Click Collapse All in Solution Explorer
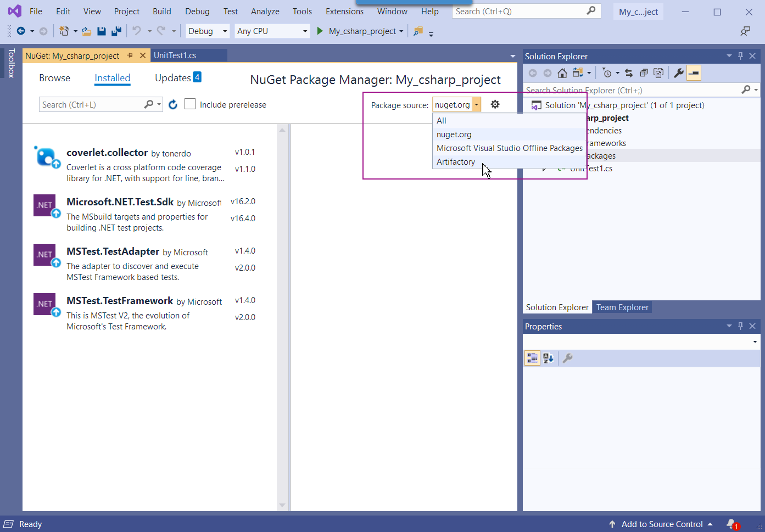Viewport: 765px width, 532px height. point(644,73)
